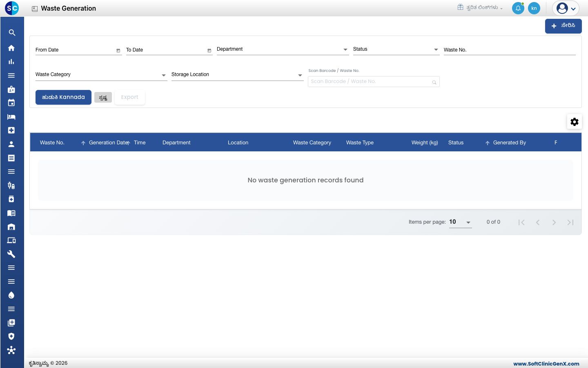Open the hub network sidebar icon

[11, 350]
